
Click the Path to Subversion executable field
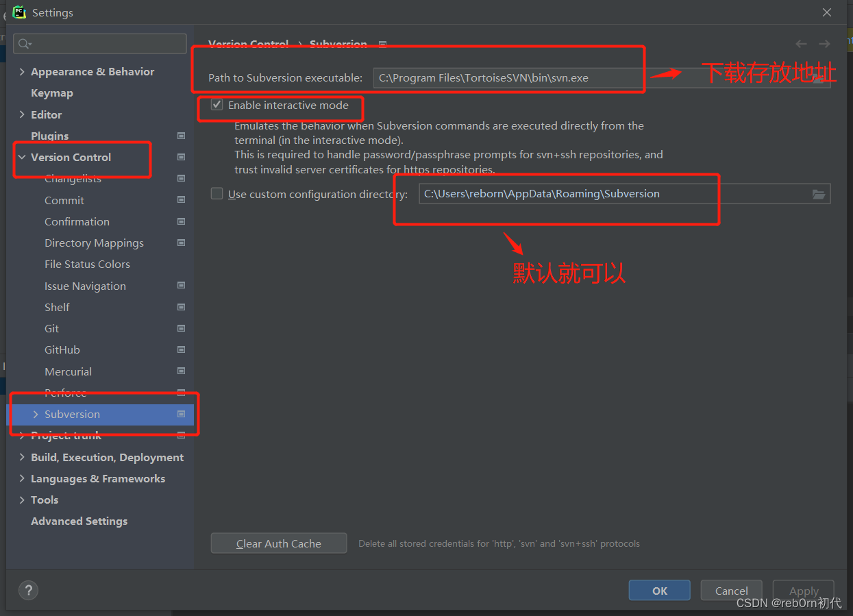tap(602, 77)
